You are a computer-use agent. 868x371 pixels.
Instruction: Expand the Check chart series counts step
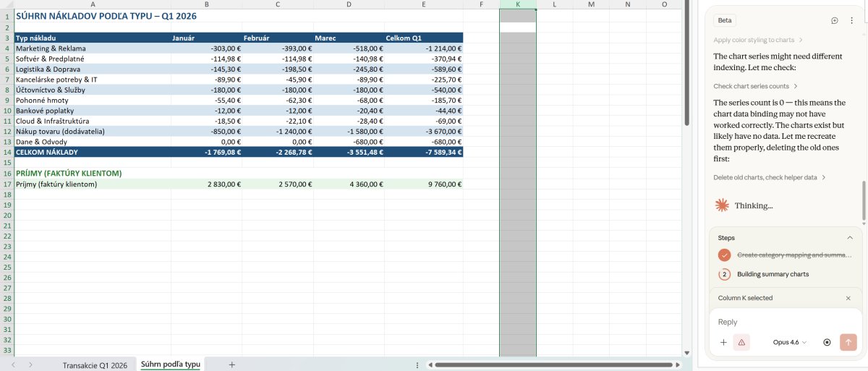tap(755, 86)
